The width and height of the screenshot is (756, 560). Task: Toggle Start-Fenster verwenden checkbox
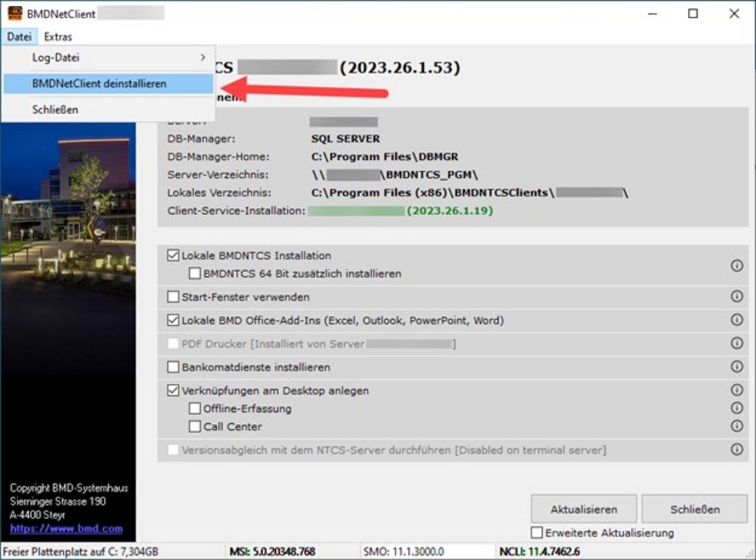(174, 297)
